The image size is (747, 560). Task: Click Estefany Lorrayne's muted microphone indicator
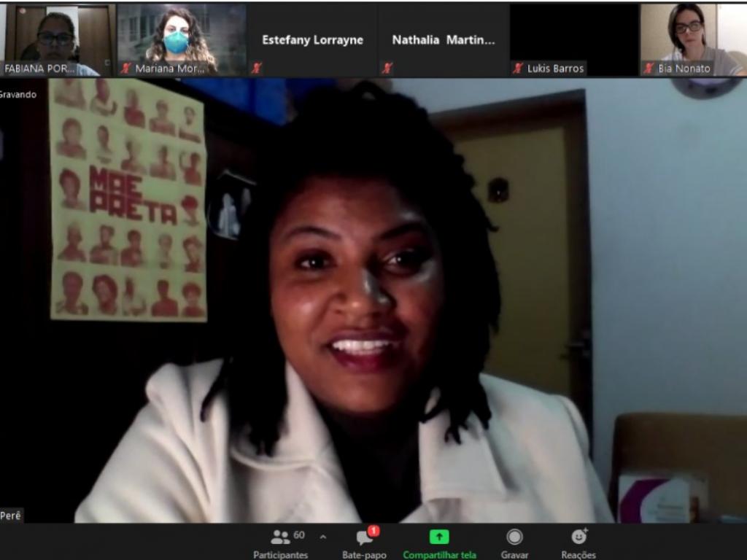pyautogui.click(x=256, y=68)
